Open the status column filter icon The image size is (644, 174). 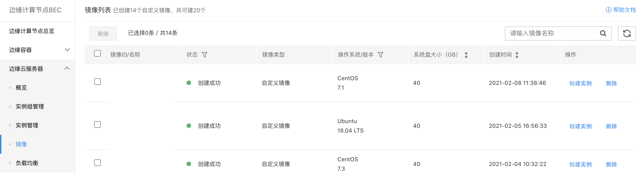(204, 55)
